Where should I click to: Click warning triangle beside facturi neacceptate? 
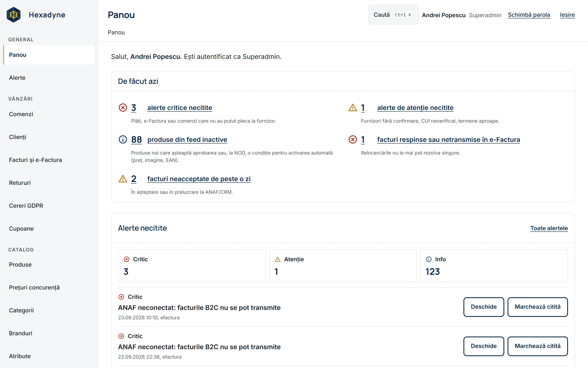123,179
